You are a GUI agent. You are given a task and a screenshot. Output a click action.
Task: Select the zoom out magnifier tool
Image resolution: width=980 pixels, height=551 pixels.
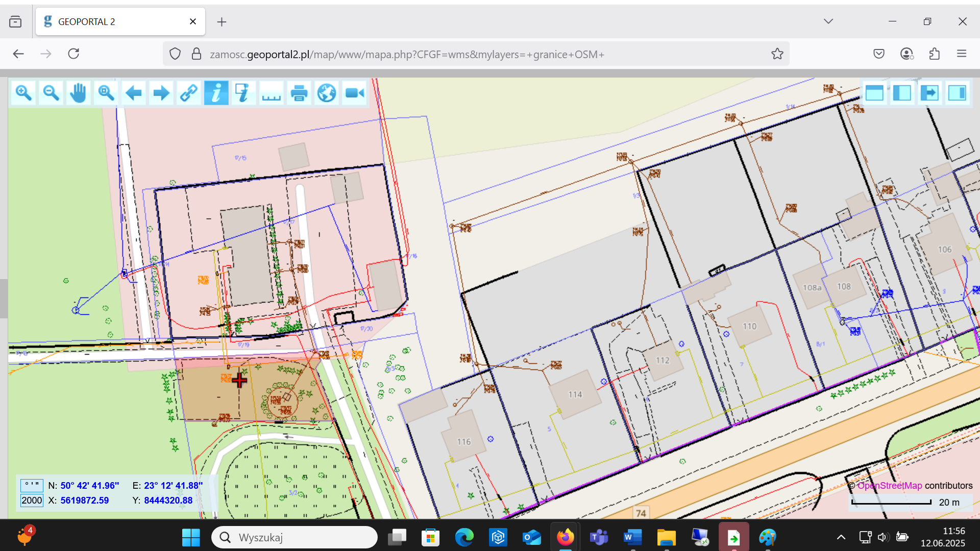coord(51,93)
